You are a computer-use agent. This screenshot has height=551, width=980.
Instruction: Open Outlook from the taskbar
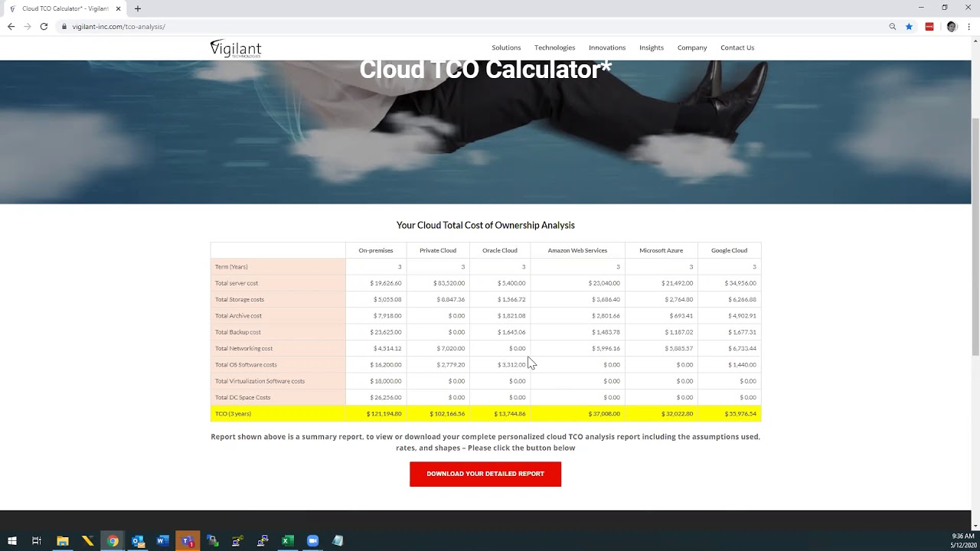click(138, 541)
